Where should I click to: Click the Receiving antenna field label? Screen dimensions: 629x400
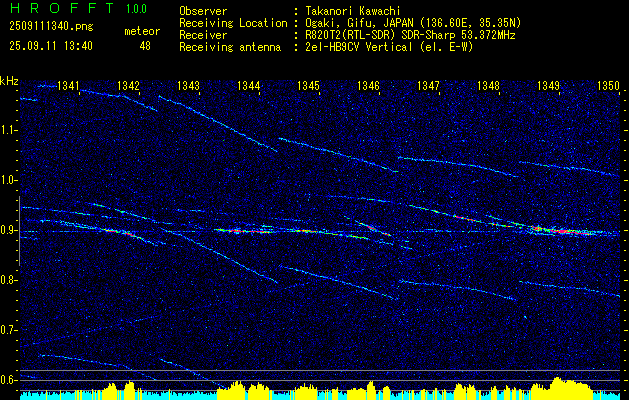[230, 47]
